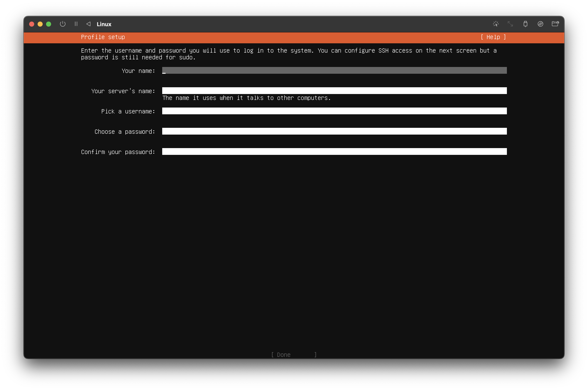Open the CD/DVD drive image icon

540,24
